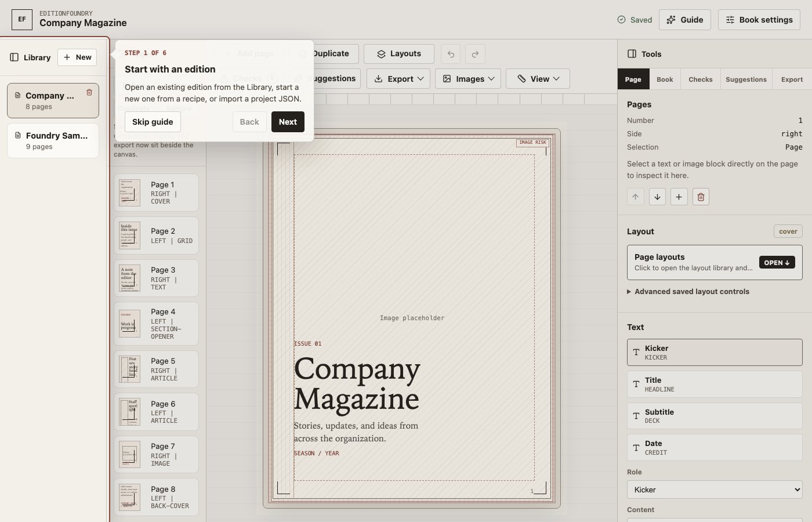Click the SEASON / YEAR text on canvas
812x522 pixels.
pyautogui.click(x=317, y=454)
